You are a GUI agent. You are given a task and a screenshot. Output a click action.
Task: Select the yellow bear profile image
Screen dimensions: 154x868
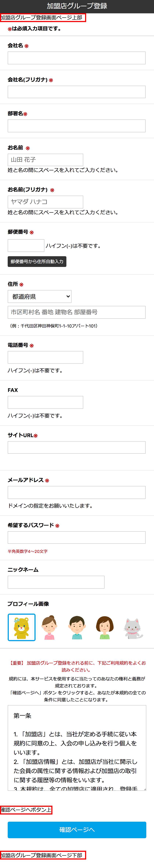[x=21, y=627]
